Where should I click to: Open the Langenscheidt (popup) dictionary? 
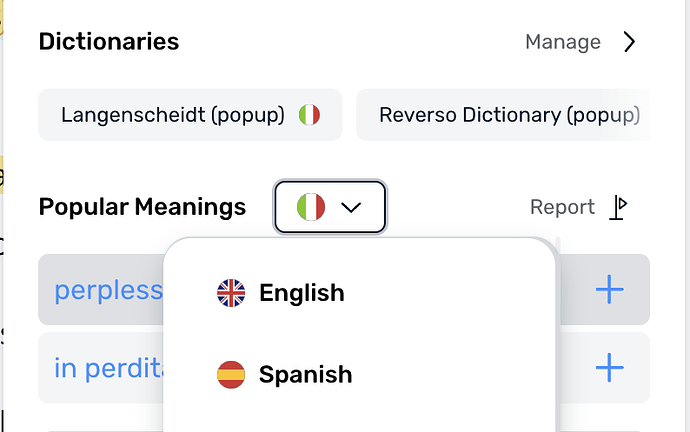190,115
